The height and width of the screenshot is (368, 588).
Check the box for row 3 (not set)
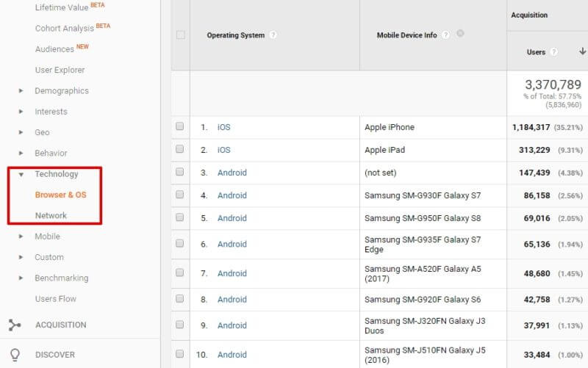(x=180, y=172)
